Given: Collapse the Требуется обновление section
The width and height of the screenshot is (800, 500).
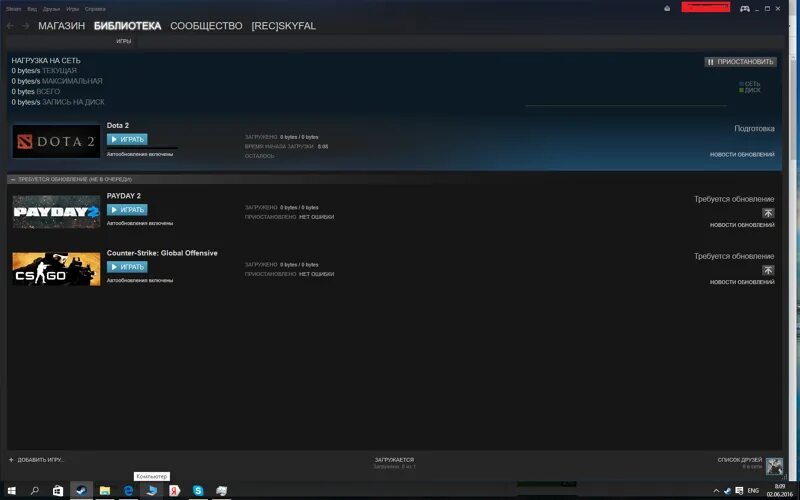Looking at the screenshot, I should tap(13, 180).
